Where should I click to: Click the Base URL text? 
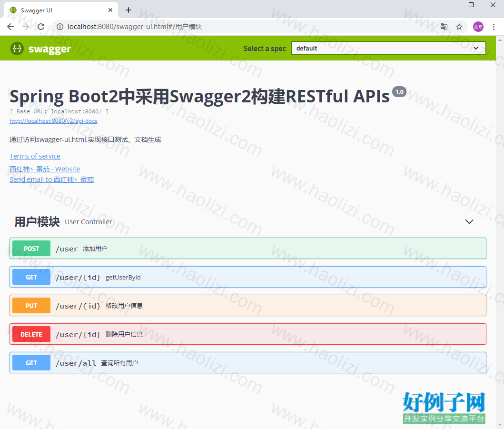(59, 111)
